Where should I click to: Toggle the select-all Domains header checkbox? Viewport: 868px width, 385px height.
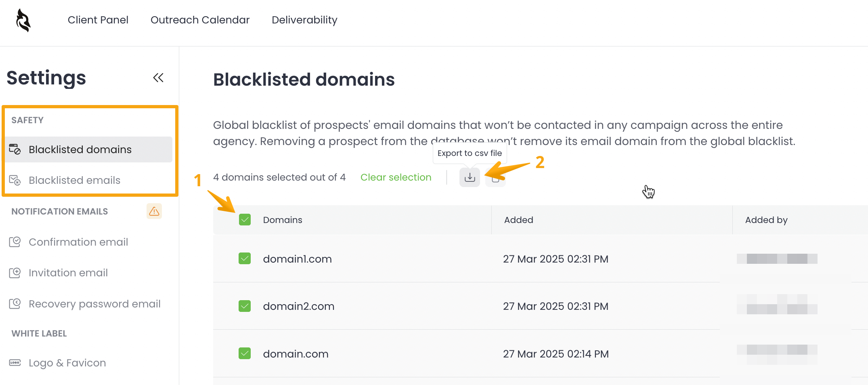(245, 220)
